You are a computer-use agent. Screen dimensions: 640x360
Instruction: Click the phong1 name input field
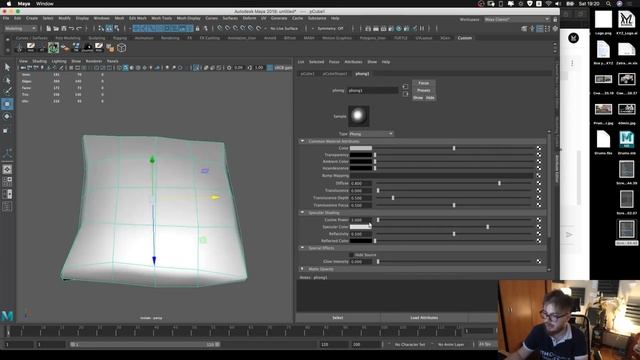click(x=373, y=91)
